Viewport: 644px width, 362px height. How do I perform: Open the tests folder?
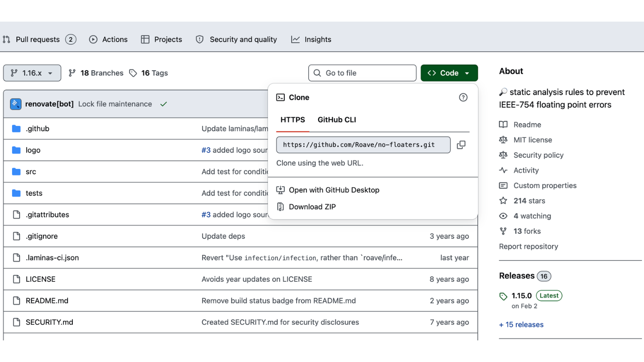point(34,193)
